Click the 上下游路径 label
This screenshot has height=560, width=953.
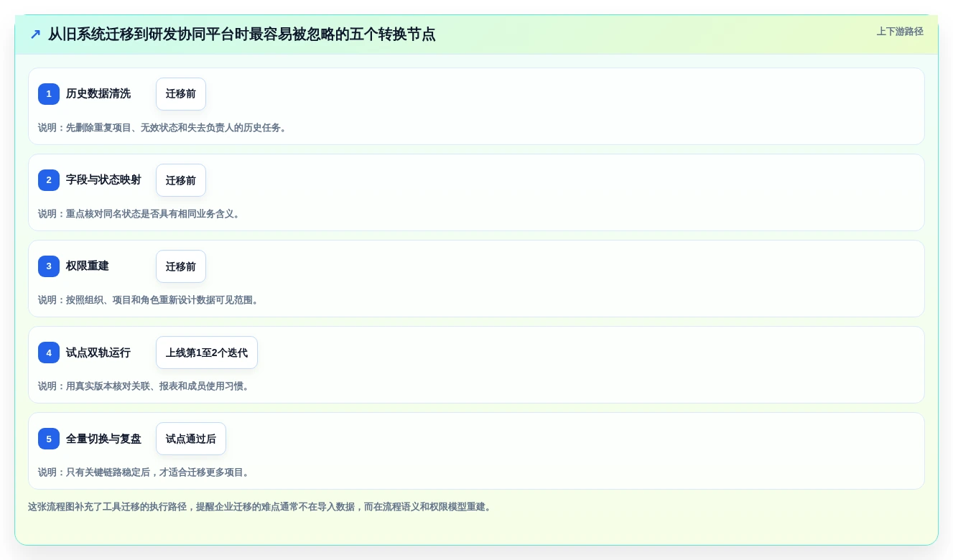(x=900, y=32)
